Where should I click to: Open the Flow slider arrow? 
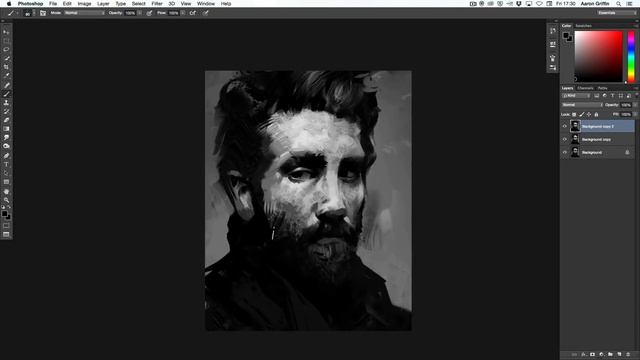tap(183, 13)
